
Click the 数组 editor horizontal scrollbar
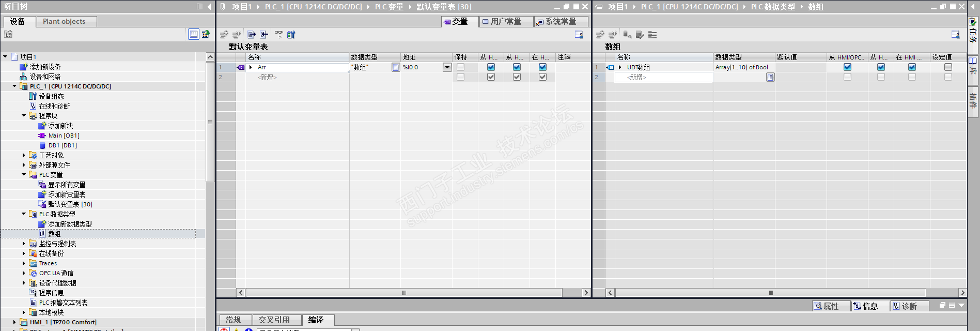point(771,293)
